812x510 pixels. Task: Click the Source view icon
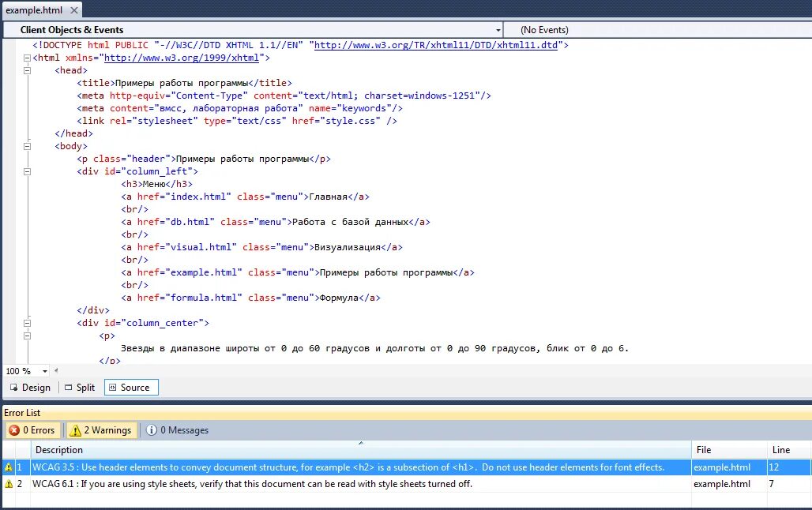coord(112,388)
